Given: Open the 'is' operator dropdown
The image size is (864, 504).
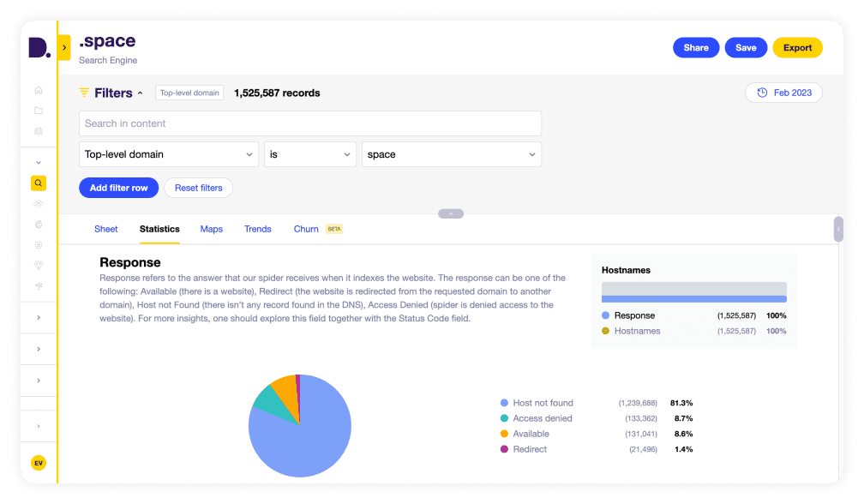Looking at the screenshot, I should [x=310, y=154].
